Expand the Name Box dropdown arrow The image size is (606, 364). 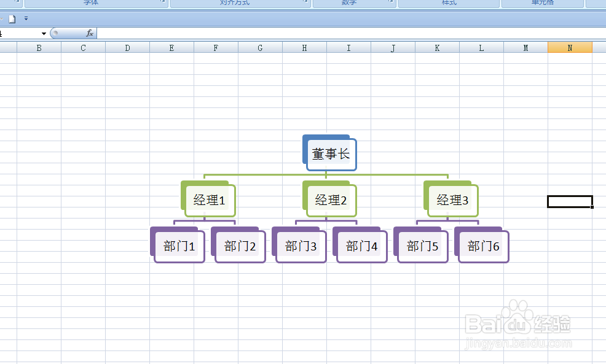44,34
